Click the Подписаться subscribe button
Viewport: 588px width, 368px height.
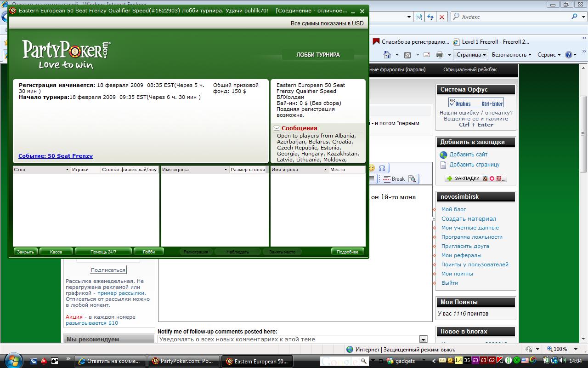(x=108, y=270)
